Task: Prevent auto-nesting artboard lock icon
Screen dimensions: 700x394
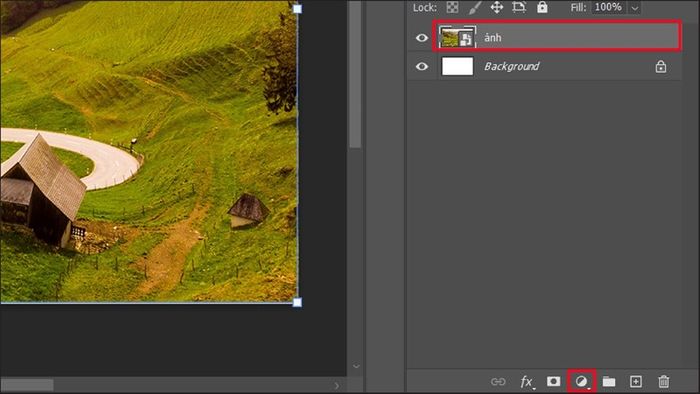Action: point(519,7)
